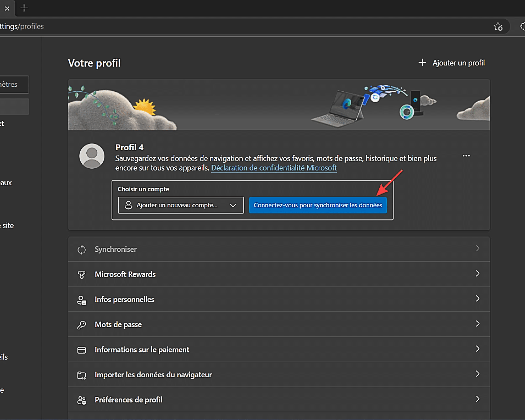Click the Votre profil heading
Viewport: 525px width, 420px height.
click(x=94, y=63)
